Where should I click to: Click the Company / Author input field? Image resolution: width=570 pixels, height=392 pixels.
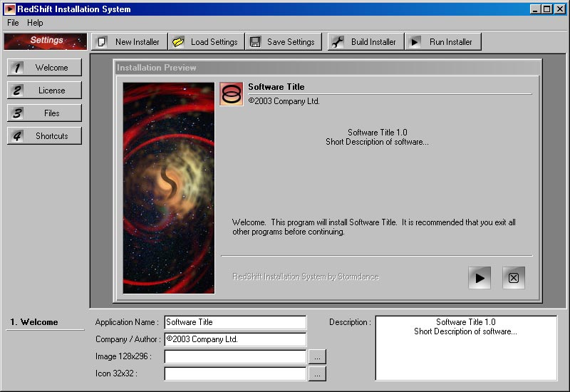(x=235, y=339)
